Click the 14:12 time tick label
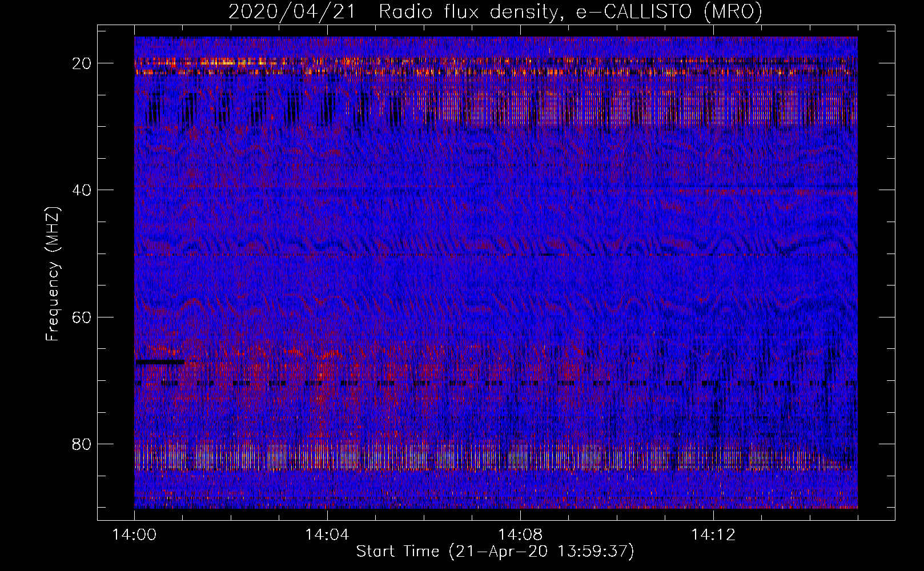This screenshot has height=571, width=924. point(713,535)
